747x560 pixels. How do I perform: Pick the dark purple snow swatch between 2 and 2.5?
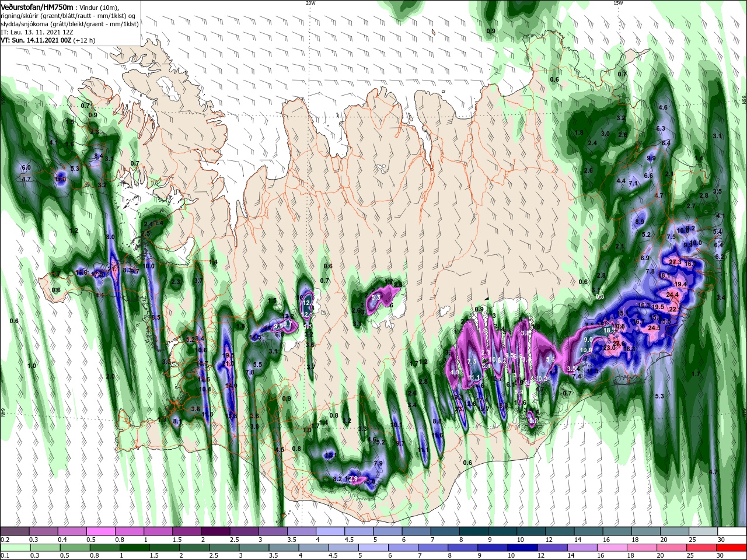(215, 531)
